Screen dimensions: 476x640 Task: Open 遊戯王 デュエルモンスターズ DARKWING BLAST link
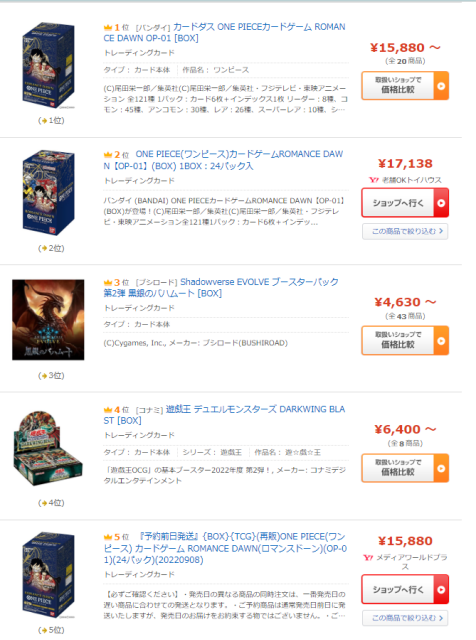[224, 415]
